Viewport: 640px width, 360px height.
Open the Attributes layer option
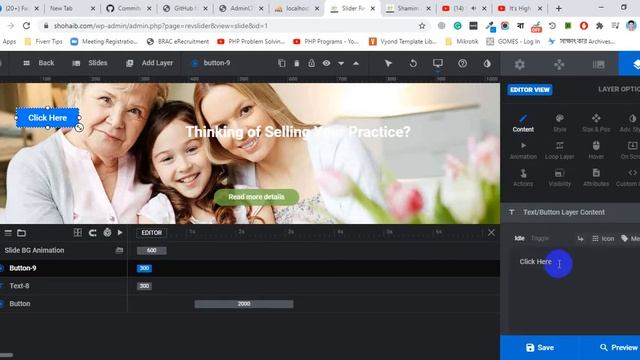596,178
